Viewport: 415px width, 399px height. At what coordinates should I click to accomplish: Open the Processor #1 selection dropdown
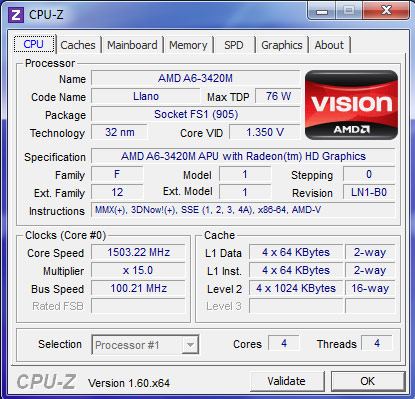pyautogui.click(x=145, y=345)
